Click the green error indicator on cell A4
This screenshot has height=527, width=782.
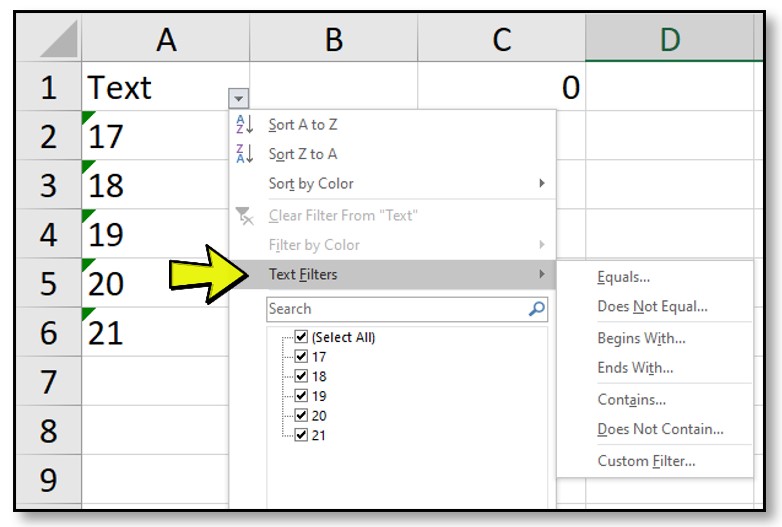pos(88,215)
